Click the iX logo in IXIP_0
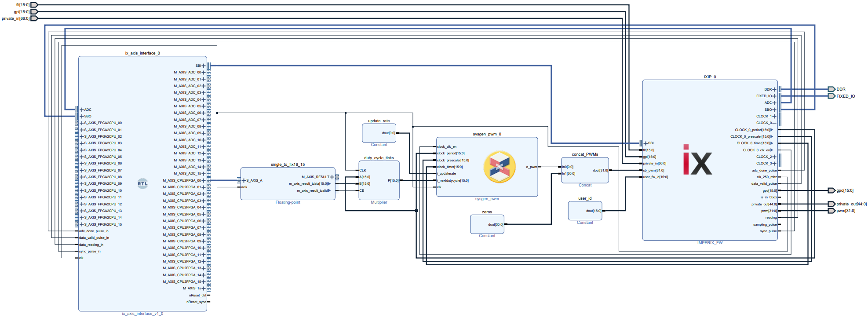This screenshot has height=318, width=868. click(x=697, y=160)
